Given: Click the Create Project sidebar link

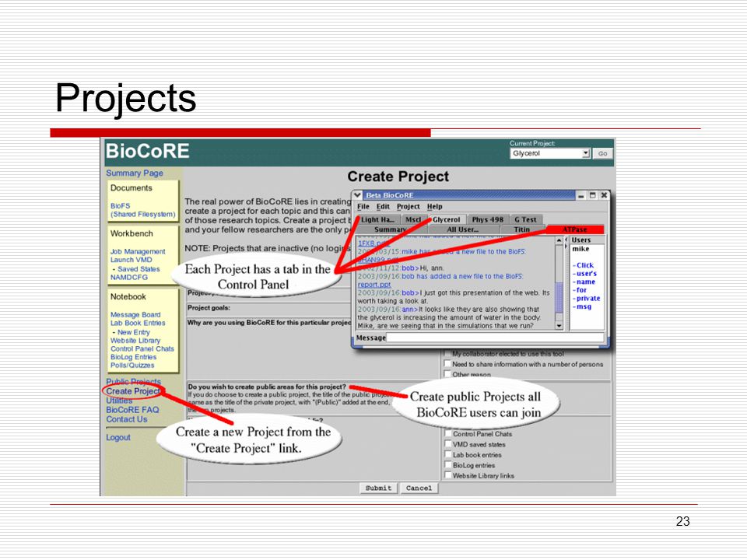Looking at the screenshot, I should click(133, 391).
